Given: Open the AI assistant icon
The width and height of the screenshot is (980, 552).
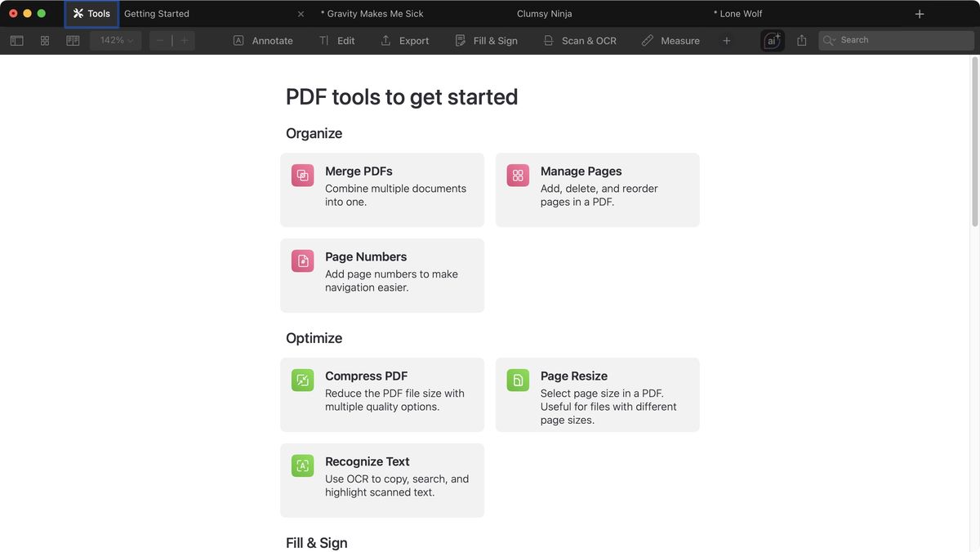Looking at the screenshot, I should (772, 39).
